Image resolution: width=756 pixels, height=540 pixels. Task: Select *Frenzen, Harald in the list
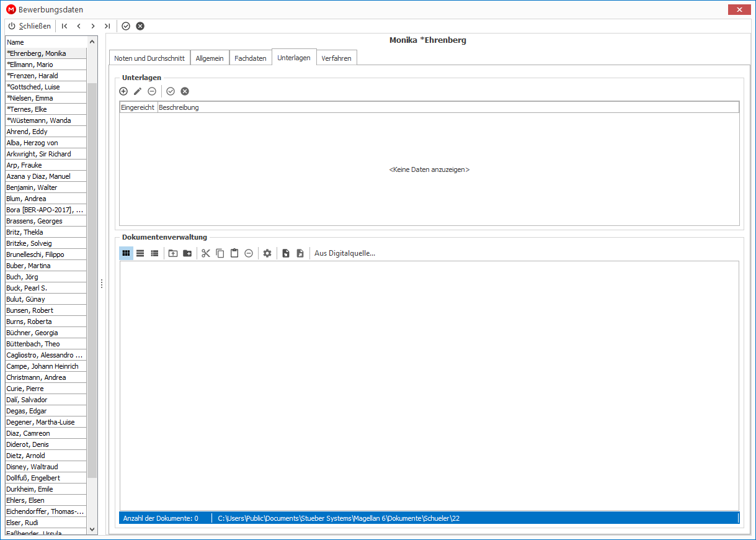click(x=46, y=76)
